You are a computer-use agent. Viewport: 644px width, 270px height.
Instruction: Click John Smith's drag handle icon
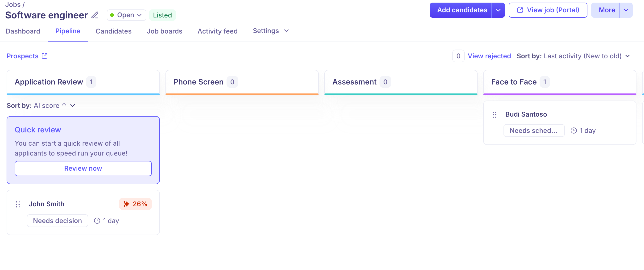click(x=18, y=204)
